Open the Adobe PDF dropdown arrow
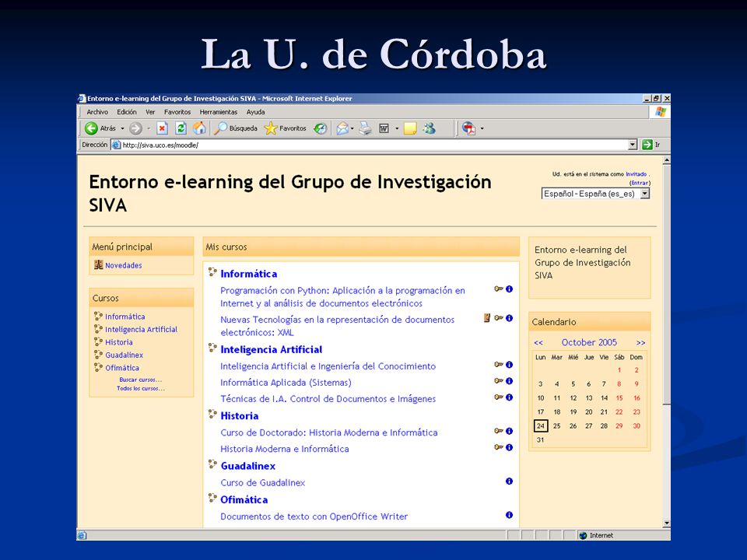The width and height of the screenshot is (747, 560). [x=482, y=128]
